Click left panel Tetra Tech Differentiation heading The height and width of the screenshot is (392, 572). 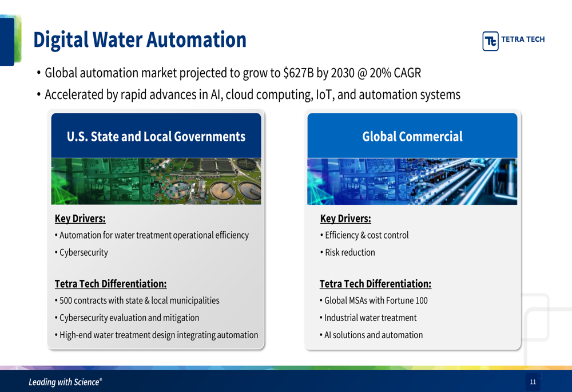tap(110, 284)
